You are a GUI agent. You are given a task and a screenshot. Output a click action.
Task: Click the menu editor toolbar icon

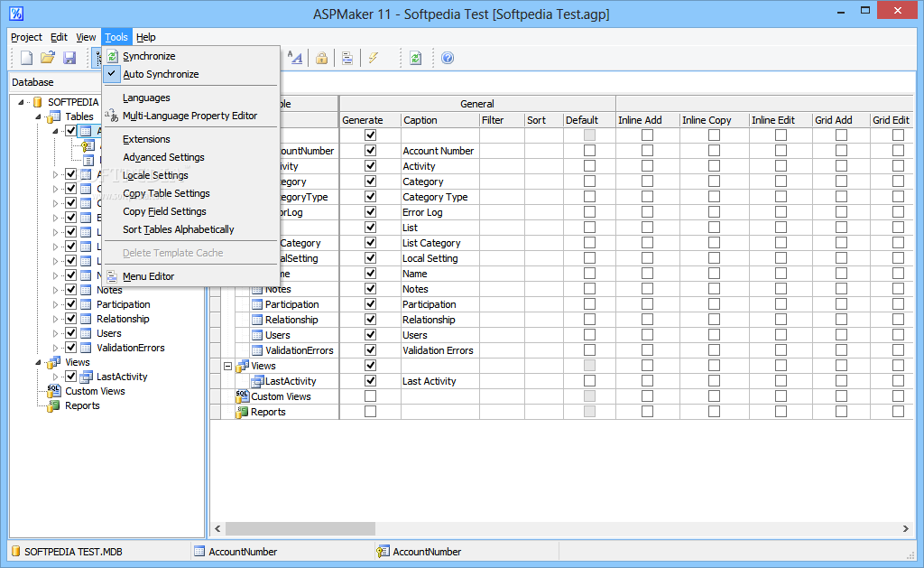click(x=347, y=58)
